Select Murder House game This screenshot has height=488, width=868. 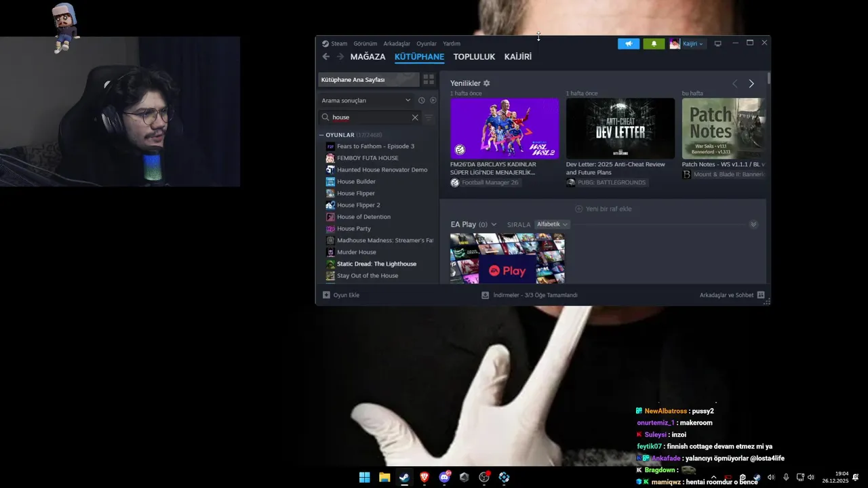pos(356,252)
